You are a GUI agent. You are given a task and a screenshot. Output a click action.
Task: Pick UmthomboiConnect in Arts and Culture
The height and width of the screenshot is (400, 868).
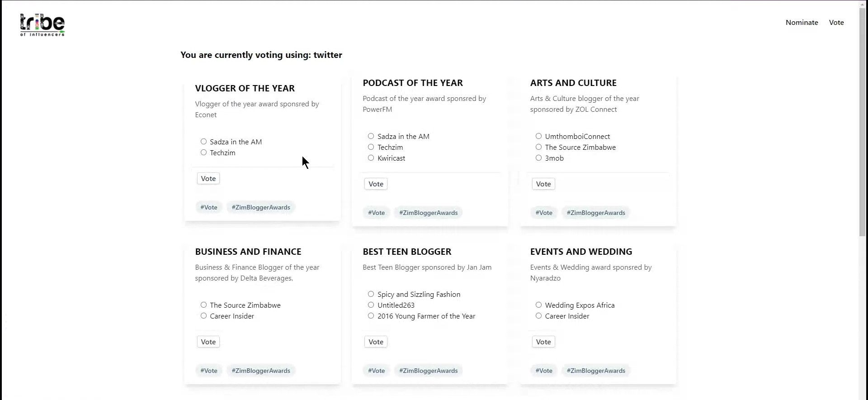[x=538, y=136]
